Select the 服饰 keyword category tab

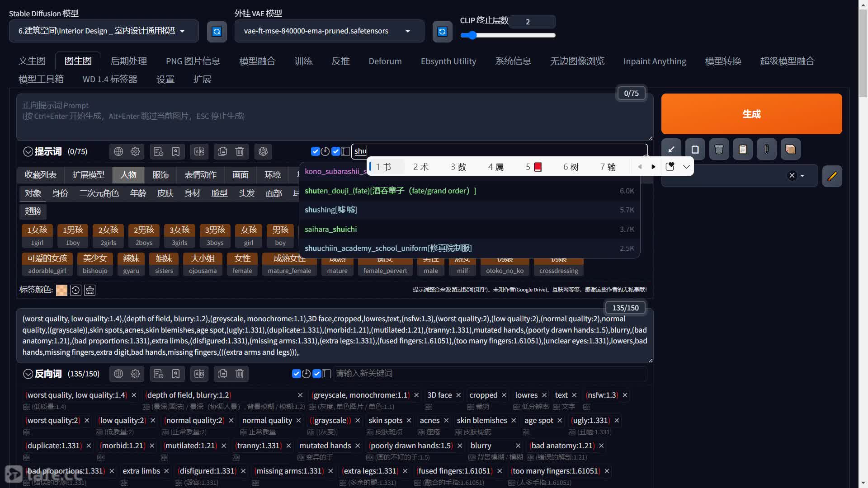(x=160, y=175)
